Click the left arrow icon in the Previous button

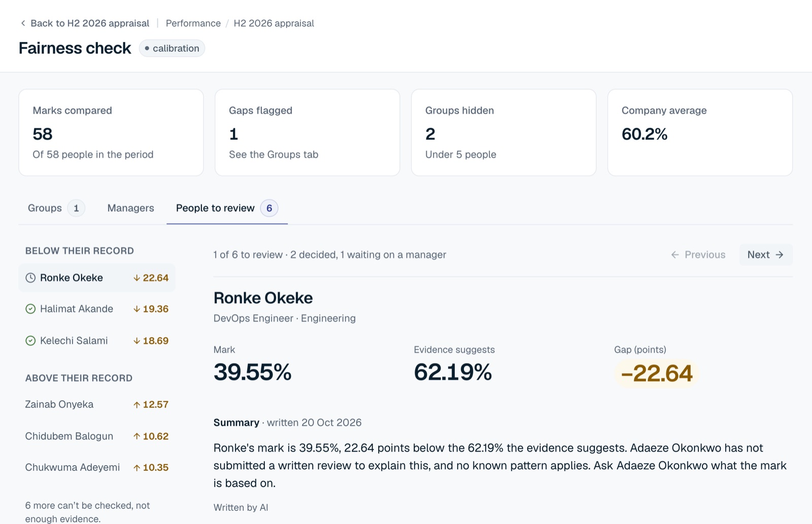[x=675, y=255]
